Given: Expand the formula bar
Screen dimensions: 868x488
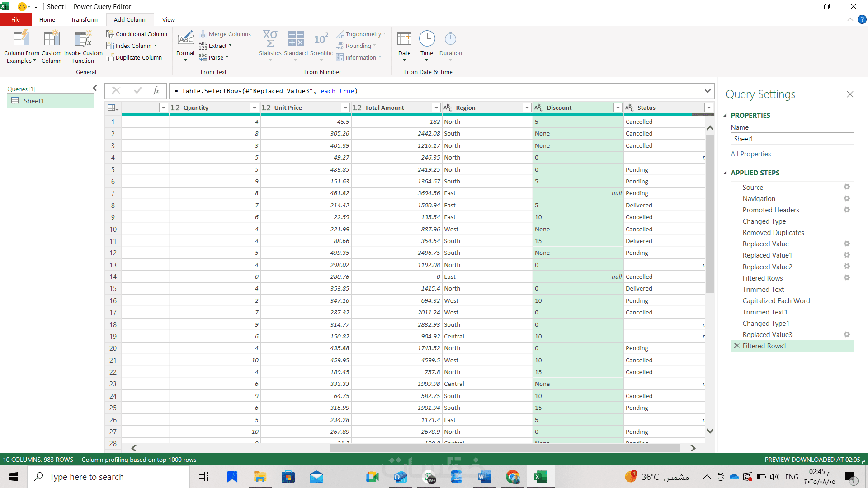Looking at the screenshot, I should (708, 91).
